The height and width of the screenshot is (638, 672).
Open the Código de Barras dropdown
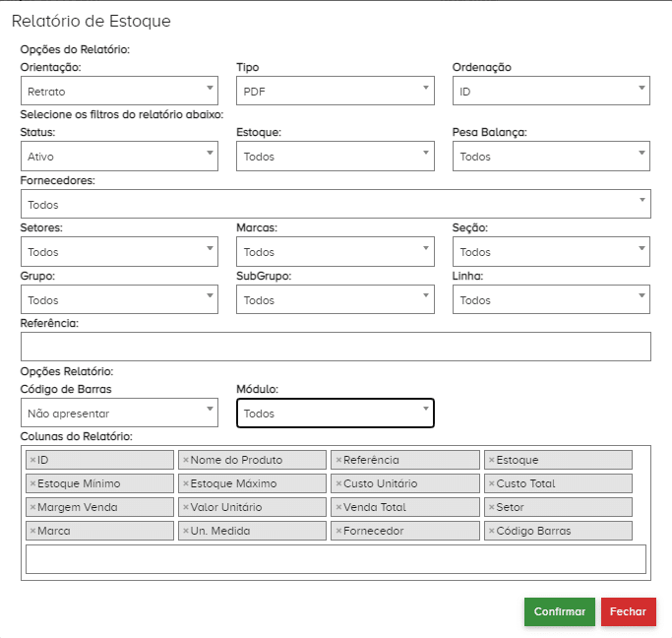pyautogui.click(x=118, y=414)
